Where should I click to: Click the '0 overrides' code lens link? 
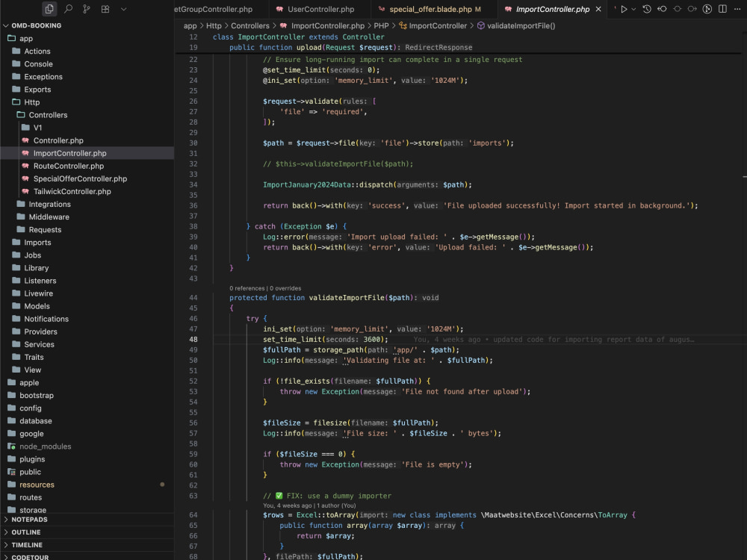[285, 288]
